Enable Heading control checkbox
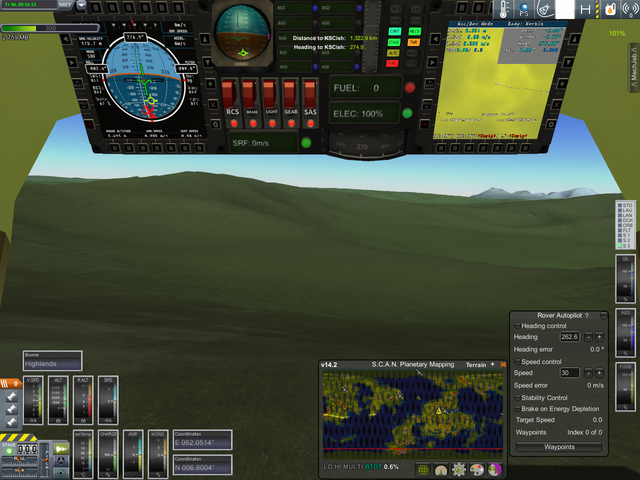The image size is (640, 480). 518,326
